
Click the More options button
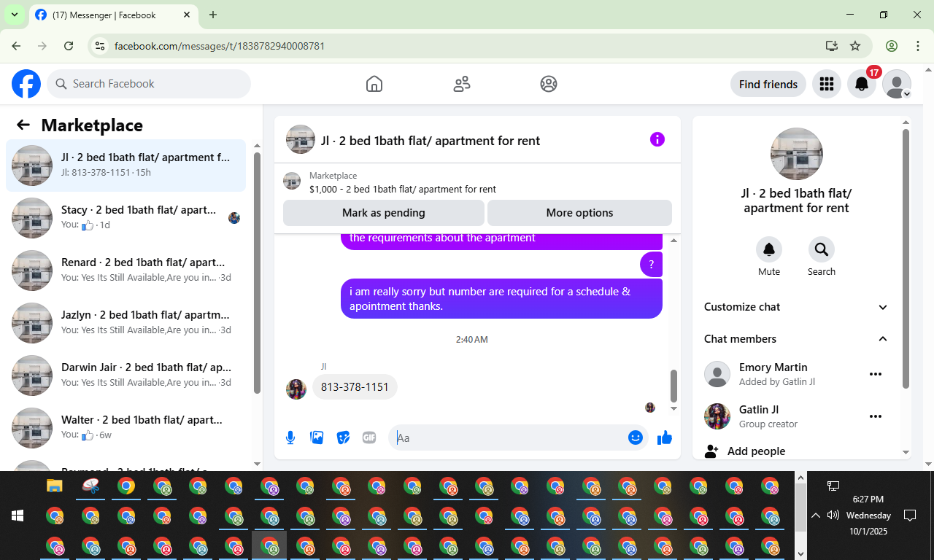[x=579, y=213]
